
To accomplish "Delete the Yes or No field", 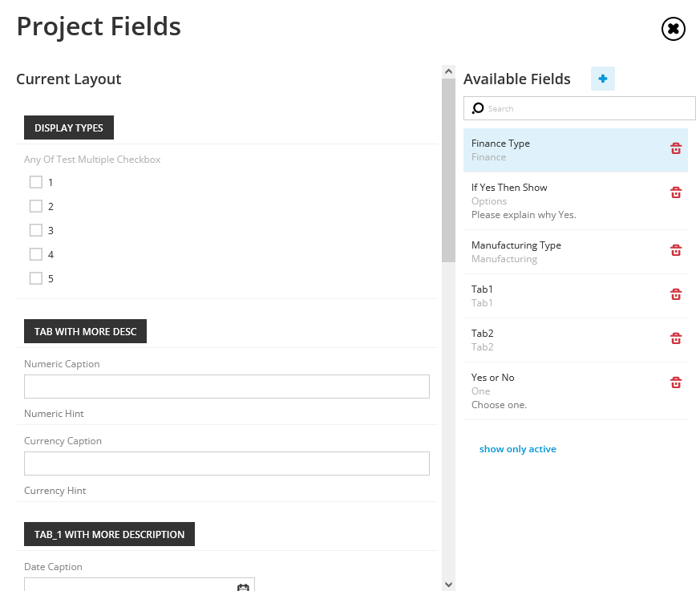I will point(676,383).
